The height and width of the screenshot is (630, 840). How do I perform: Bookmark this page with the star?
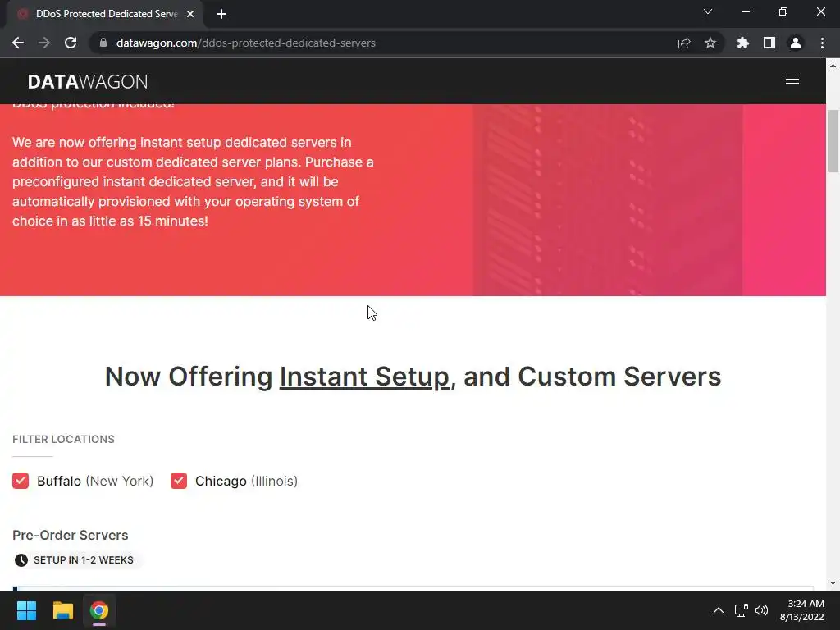710,43
